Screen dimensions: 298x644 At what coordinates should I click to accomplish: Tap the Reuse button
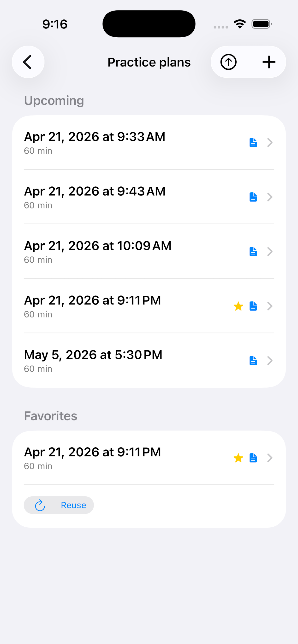pyautogui.click(x=59, y=505)
